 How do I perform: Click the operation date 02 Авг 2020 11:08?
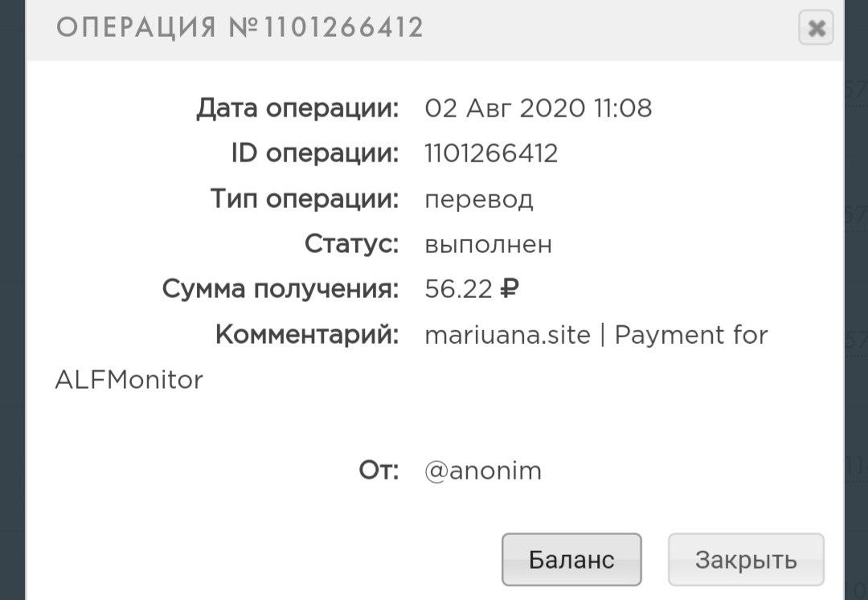(538, 108)
